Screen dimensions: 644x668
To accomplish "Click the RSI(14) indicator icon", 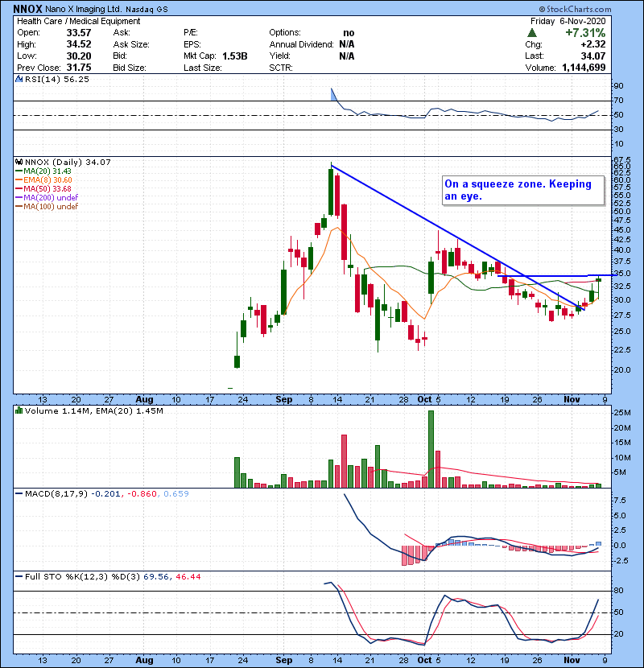I will (x=19, y=79).
